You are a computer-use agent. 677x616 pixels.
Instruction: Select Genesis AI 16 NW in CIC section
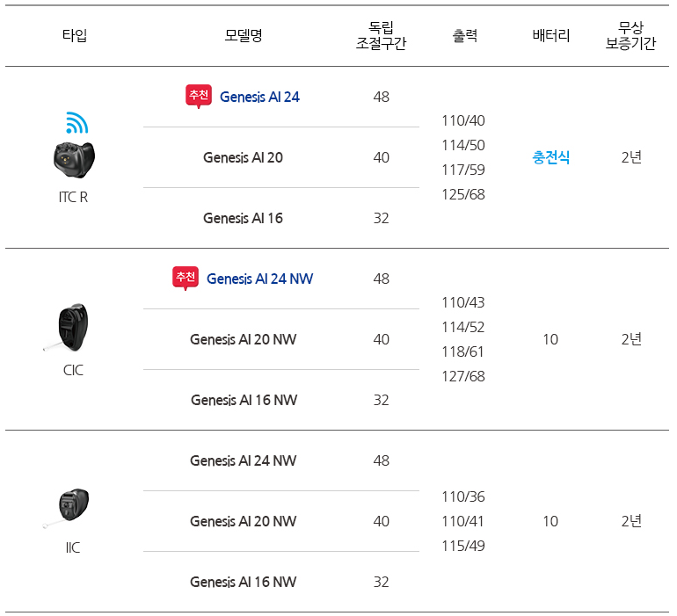[244, 400]
